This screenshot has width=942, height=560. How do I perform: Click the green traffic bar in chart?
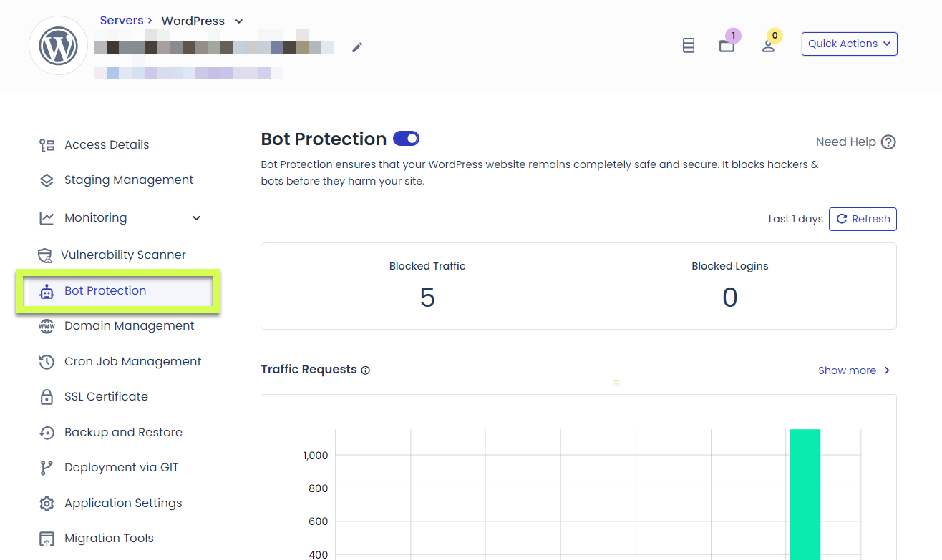805,494
